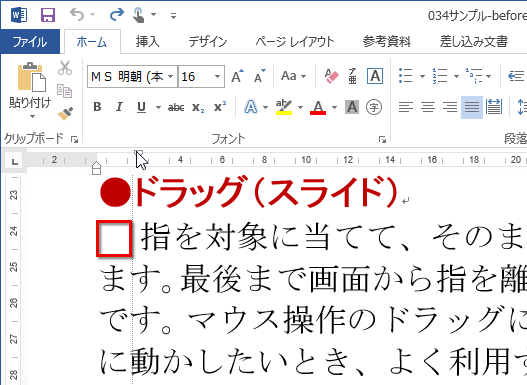The image size is (527, 385).
Task: Open the text effects dropdown arrow
Action: coord(266,108)
